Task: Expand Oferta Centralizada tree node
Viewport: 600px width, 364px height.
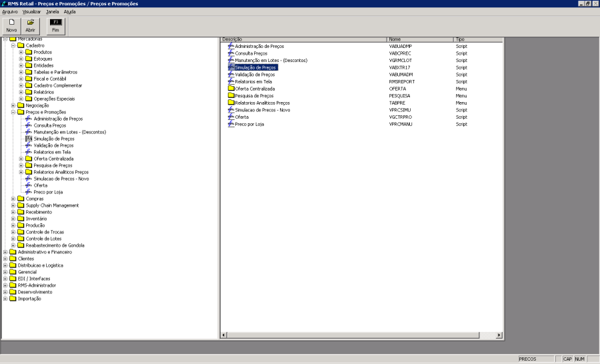Action: [x=21, y=159]
